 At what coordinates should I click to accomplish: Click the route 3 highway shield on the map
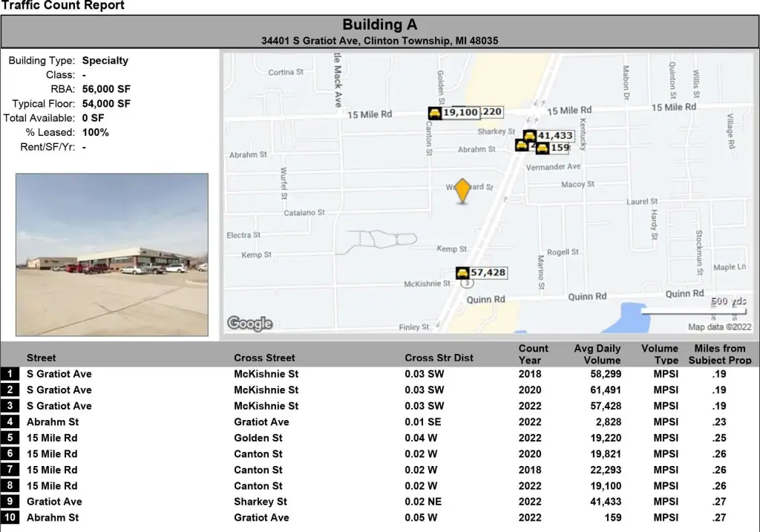pyautogui.click(x=466, y=283)
